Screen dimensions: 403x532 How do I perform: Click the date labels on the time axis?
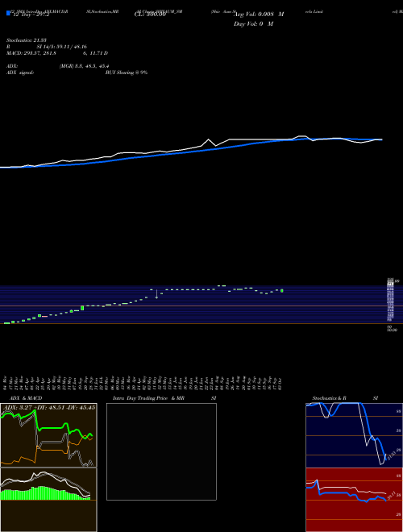point(143,383)
